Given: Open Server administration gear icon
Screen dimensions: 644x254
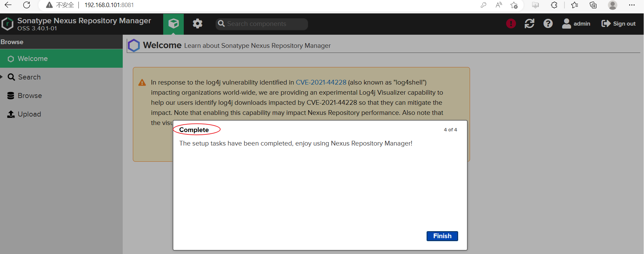Looking at the screenshot, I should [198, 24].
